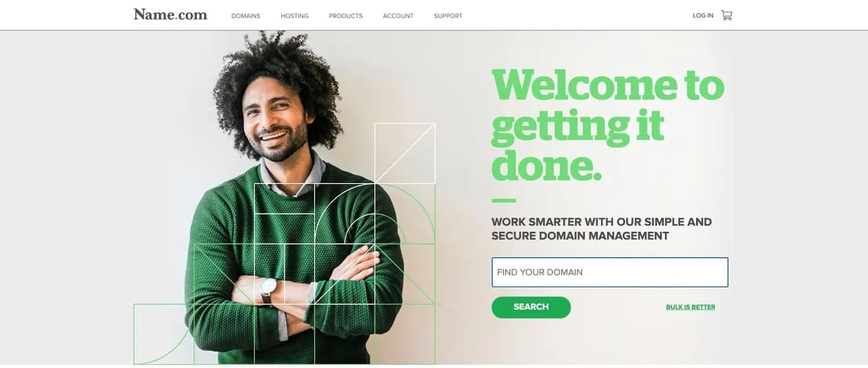Open the Support menu
This screenshot has height=368, width=868.
(x=448, y=16)
